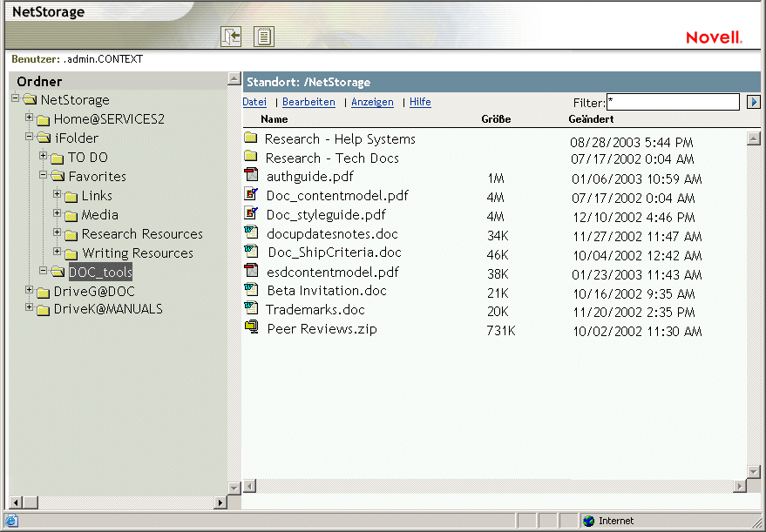The height and width of the screenshot is (532, 766).
Task: Open the document list icon in header
Action: 264,37
